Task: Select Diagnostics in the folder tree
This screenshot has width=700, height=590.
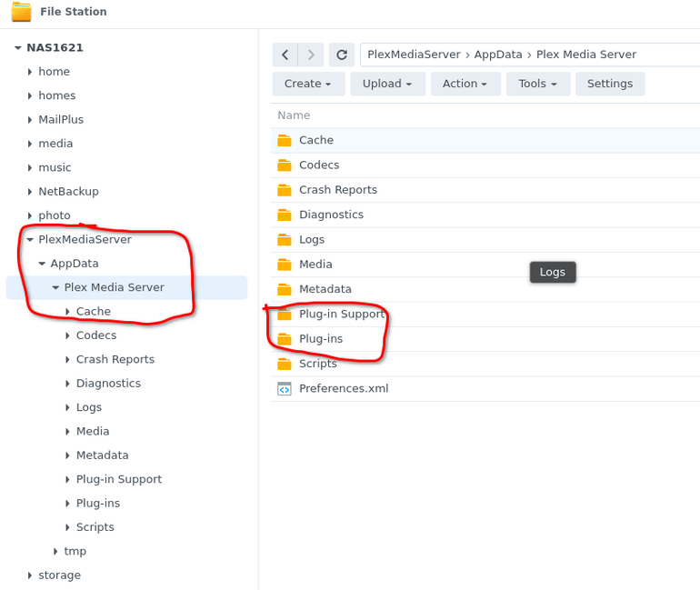Action: coord(108,384)
